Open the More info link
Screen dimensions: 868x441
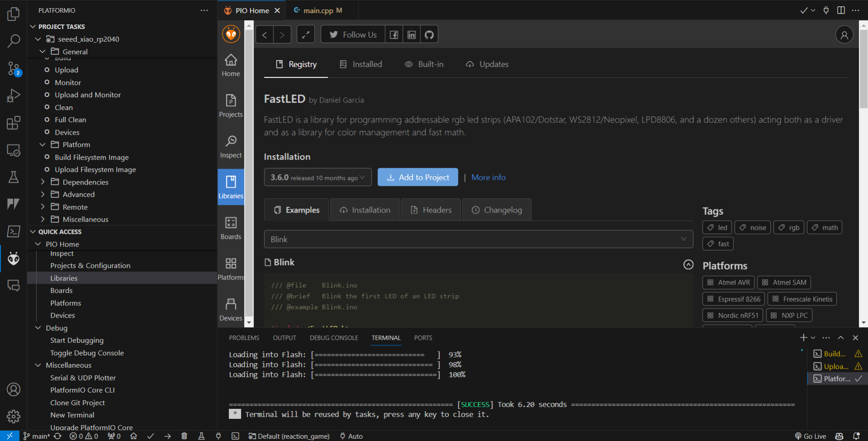pos(488,177)
